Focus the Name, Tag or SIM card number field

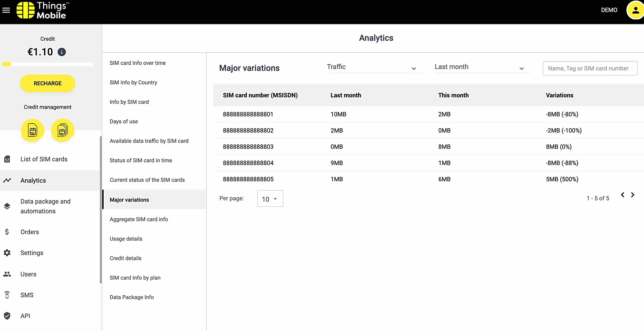click(590, 68)
